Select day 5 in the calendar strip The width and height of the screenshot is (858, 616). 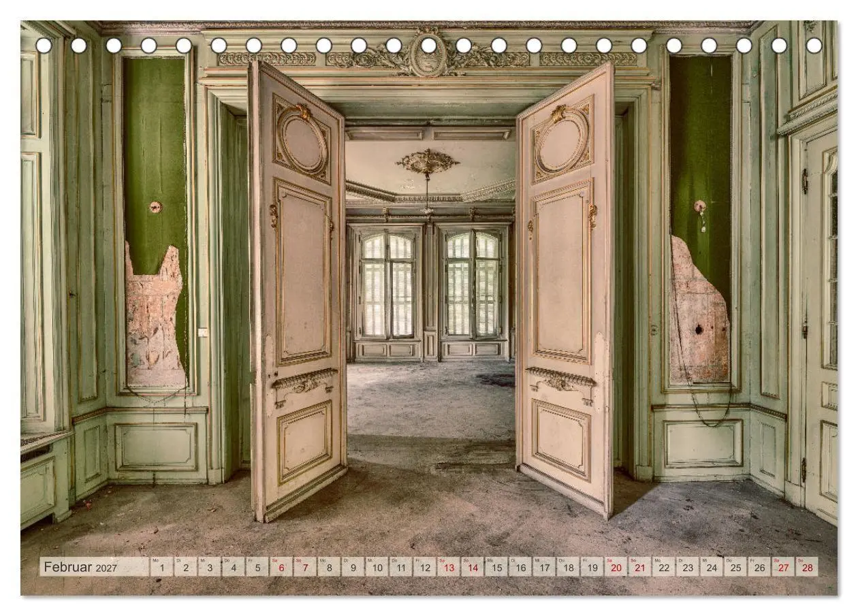(x=257, y=567)
